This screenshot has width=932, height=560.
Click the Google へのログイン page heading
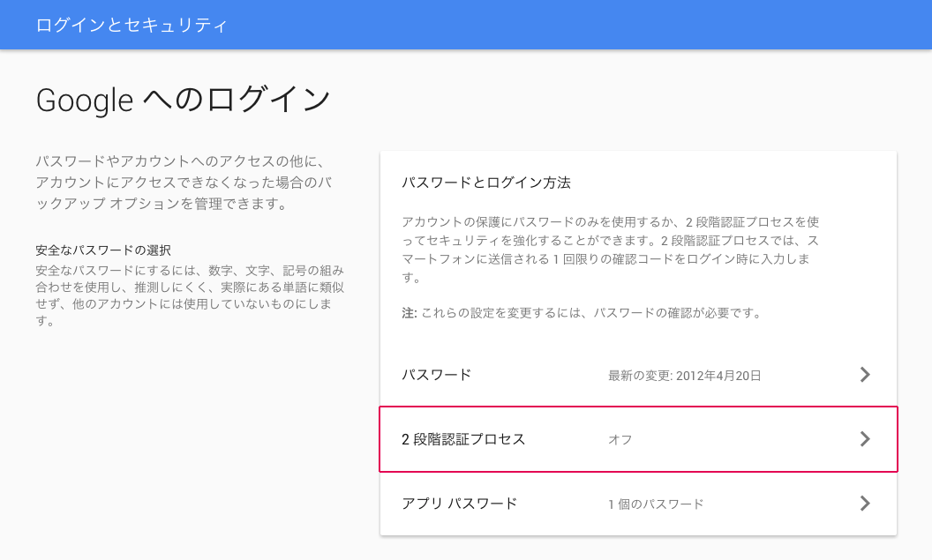coord(183,99)
